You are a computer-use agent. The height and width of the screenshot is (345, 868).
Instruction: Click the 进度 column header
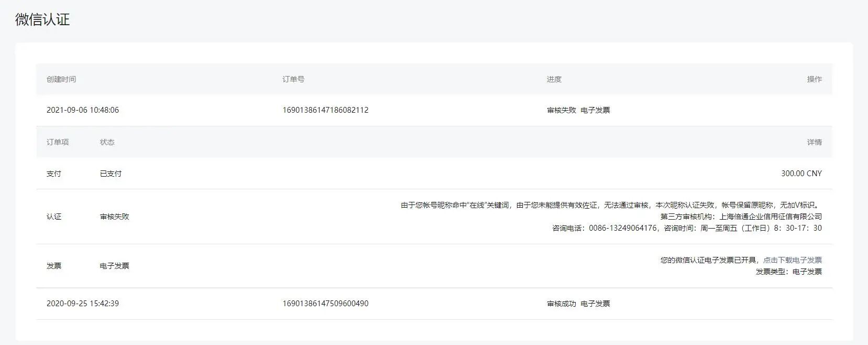click(x=554, y=79)
